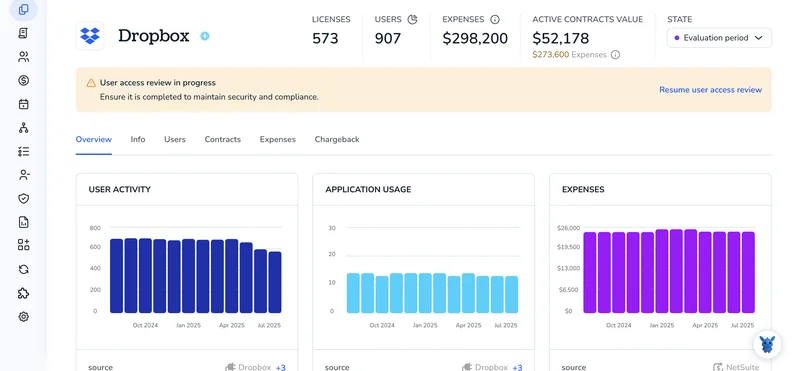Switch to the Info tab
The height and width of the screenshot is (371, 800).
click(138, 139)
